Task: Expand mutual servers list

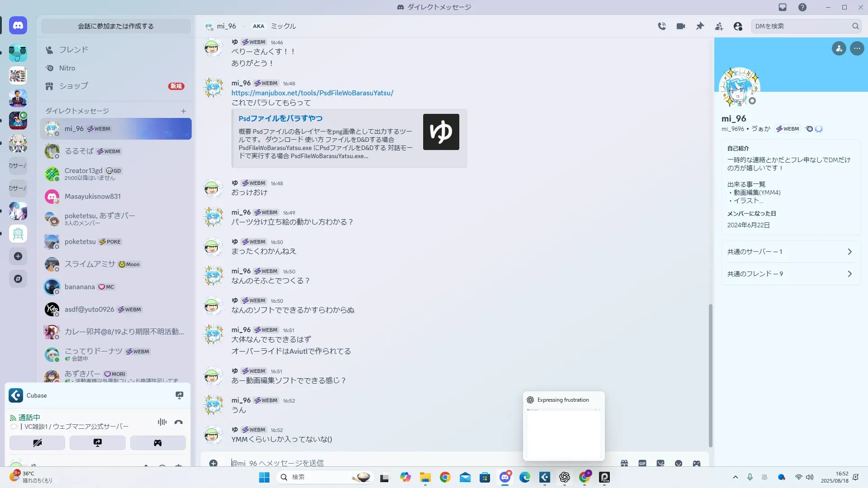Action: (x=790, y=252)
